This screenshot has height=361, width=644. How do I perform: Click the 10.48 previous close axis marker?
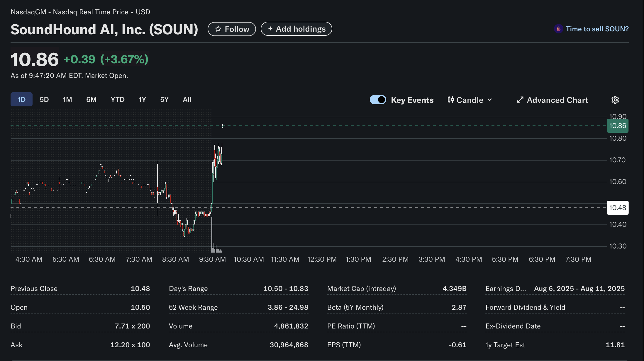pyautogui.click(x=618, y=208)
